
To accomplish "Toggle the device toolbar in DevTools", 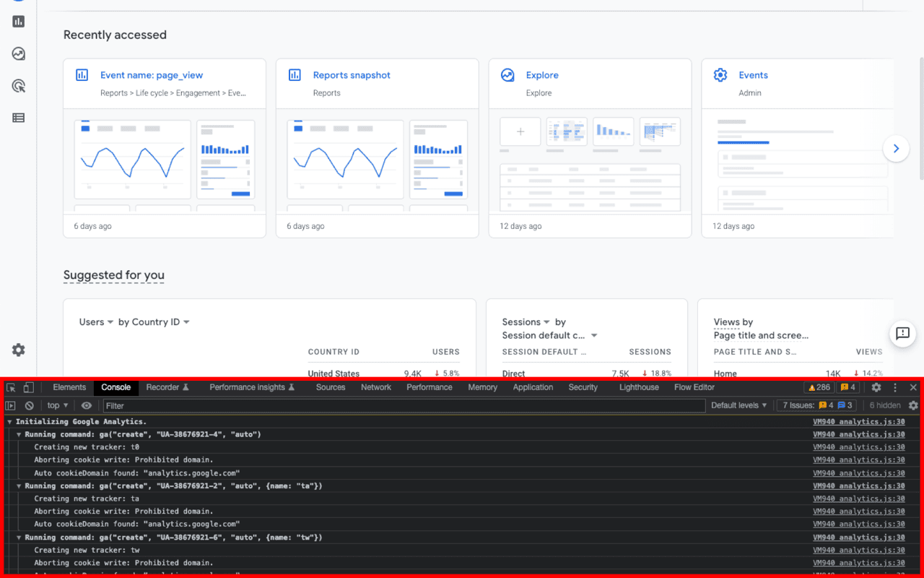I will (x=27, y=387).
